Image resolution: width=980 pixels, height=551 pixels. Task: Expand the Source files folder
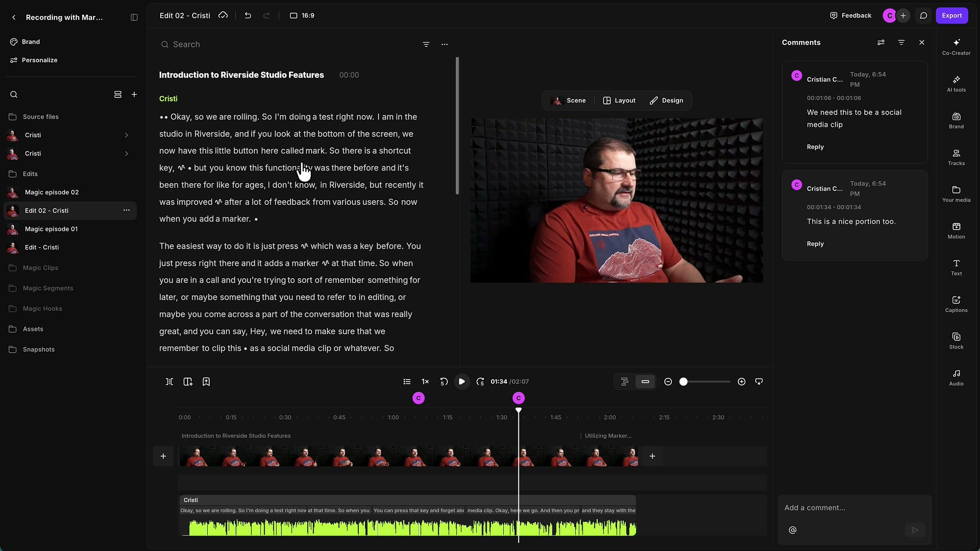tap(41, 117)
